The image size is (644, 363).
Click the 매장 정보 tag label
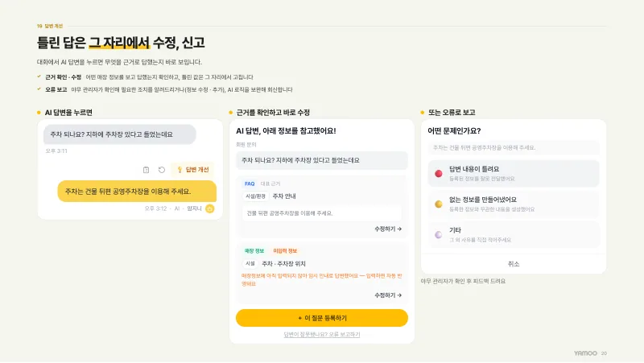[254, 251]
